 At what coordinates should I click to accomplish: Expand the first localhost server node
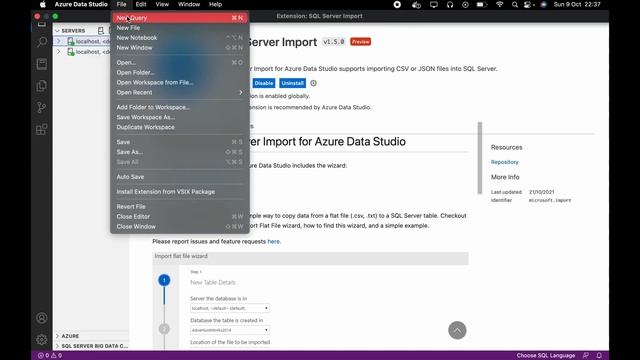pyautogui.click(x=58, y=41)
